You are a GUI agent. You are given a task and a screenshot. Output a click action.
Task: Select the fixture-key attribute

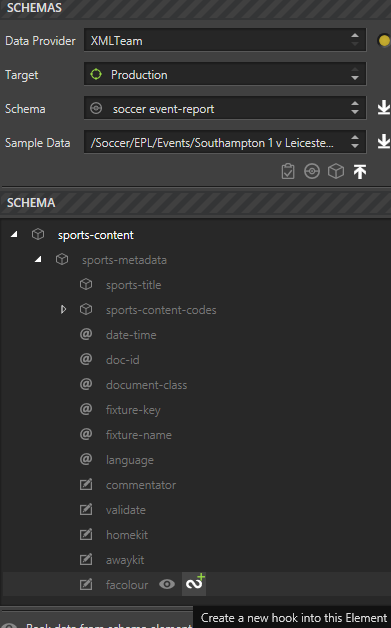[133, 410]
